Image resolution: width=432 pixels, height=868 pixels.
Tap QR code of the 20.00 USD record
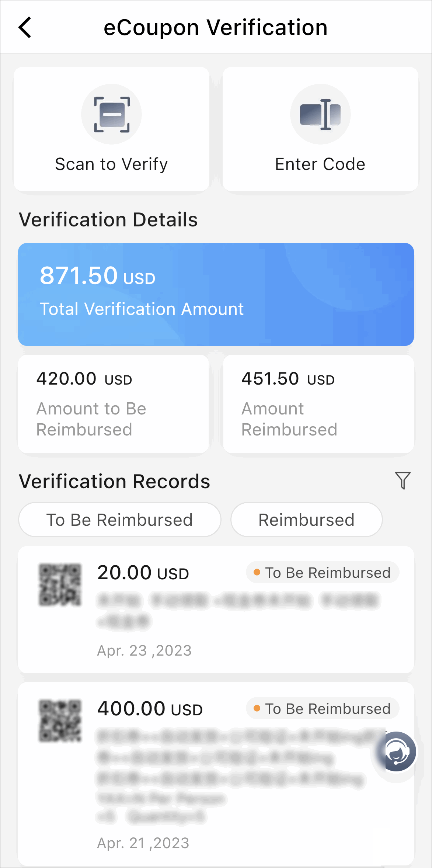tap(60, 584)
